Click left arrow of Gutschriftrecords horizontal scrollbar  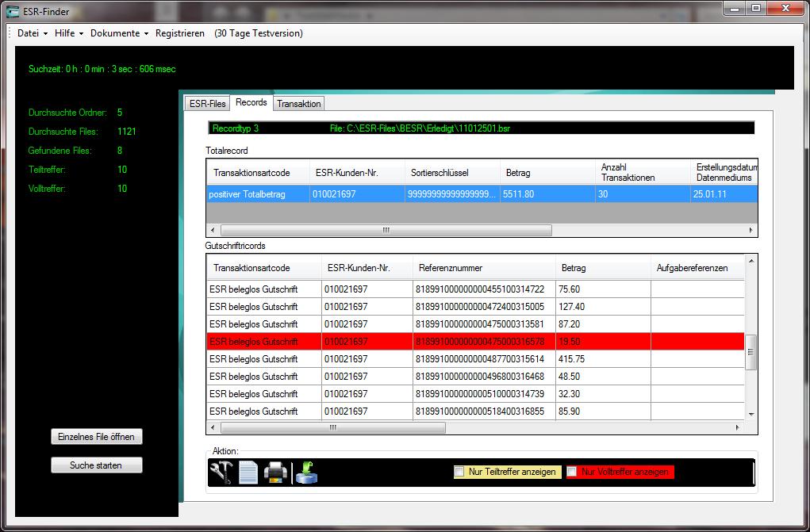pyautogui.click(x=213, y=427)
